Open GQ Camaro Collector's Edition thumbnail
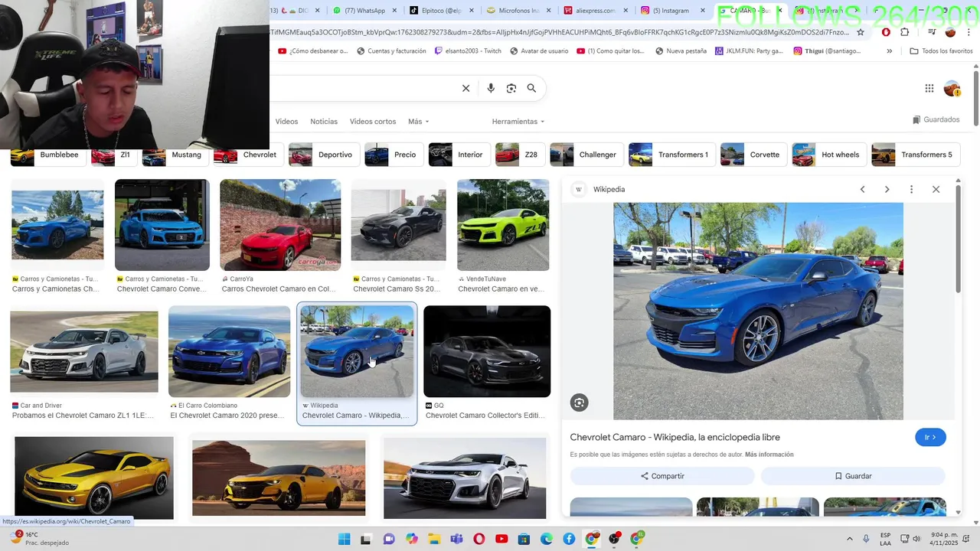 point(487,351)
